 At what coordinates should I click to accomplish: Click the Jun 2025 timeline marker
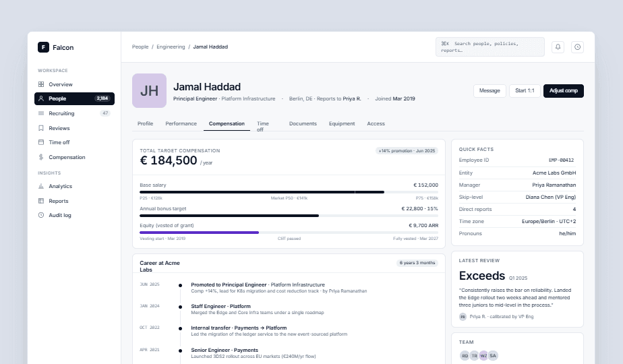[181, 285]
